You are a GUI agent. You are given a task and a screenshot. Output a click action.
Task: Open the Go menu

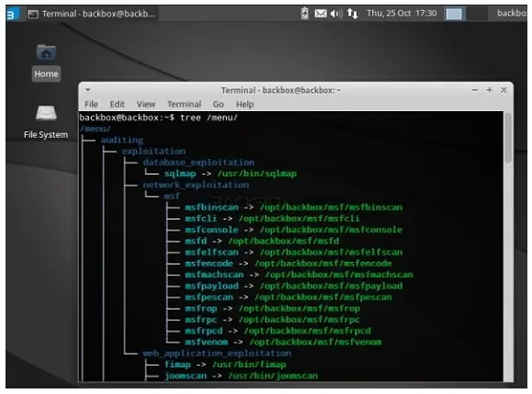coord(218,104)
